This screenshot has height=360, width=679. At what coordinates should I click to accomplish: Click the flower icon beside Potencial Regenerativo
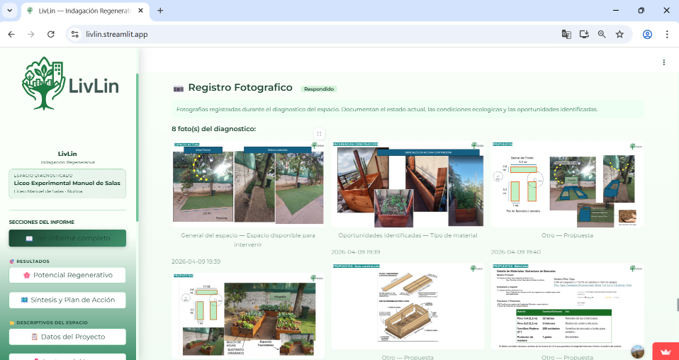[26, 275]
